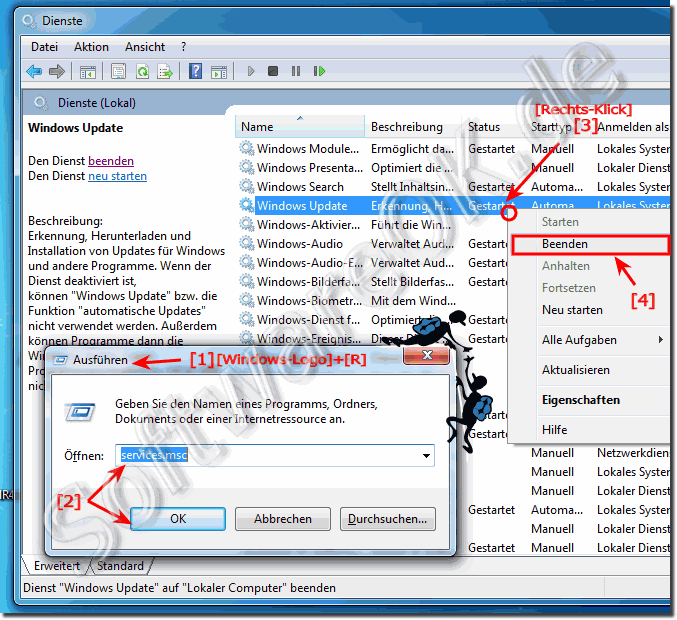The width and height of the screenshot is (677, 620).
Task: Click 'Führt die Win...' description cell
Action: [411, 225]
